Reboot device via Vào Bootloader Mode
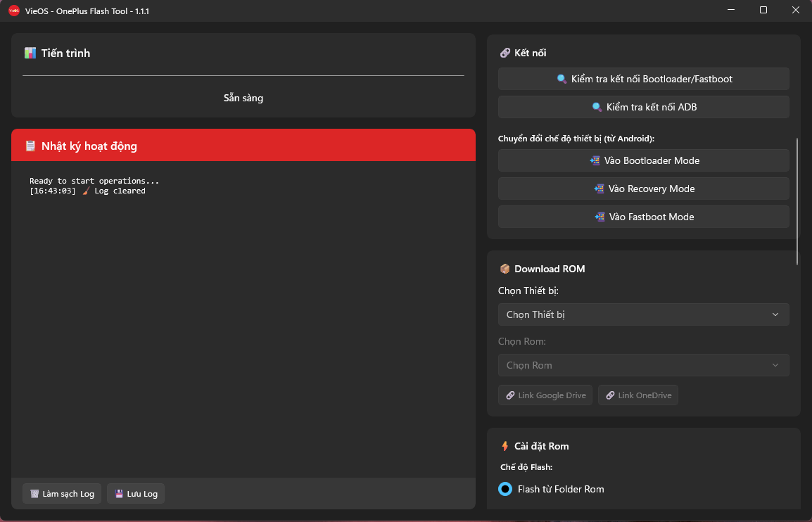Screen dimensions: 812x522 [x=644, y=160]
